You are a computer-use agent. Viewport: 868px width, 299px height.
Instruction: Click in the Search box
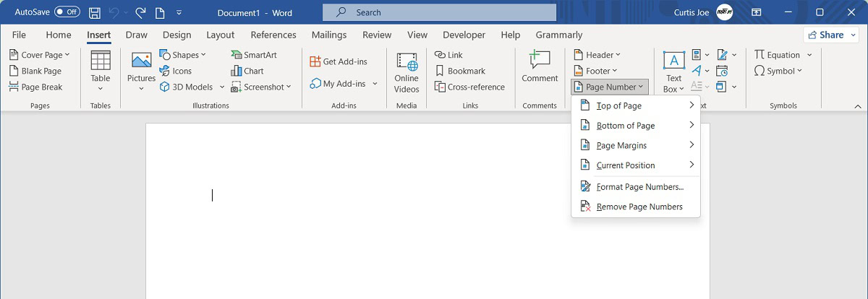pyautogui.click(x=439, y=12)
